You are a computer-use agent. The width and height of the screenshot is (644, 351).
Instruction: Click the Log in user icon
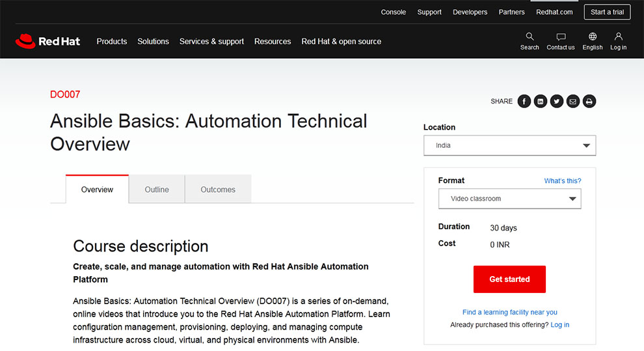point(618,36)
